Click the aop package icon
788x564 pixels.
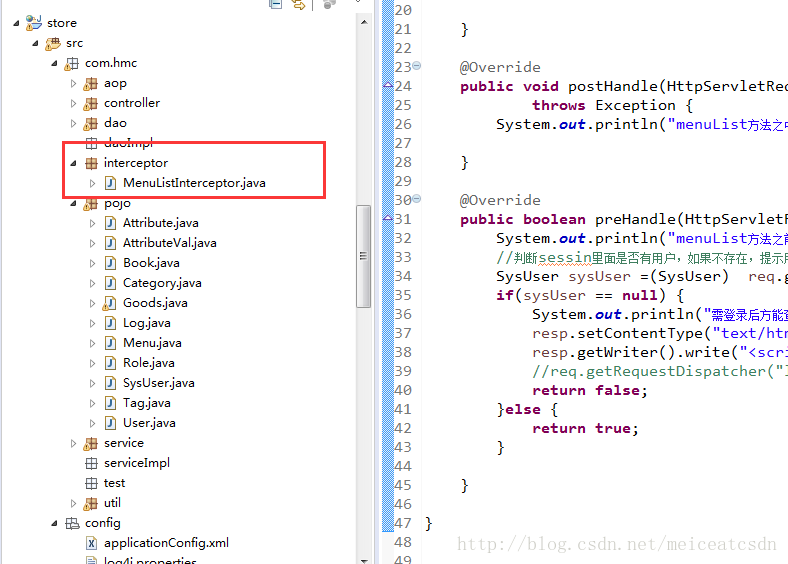90,83
